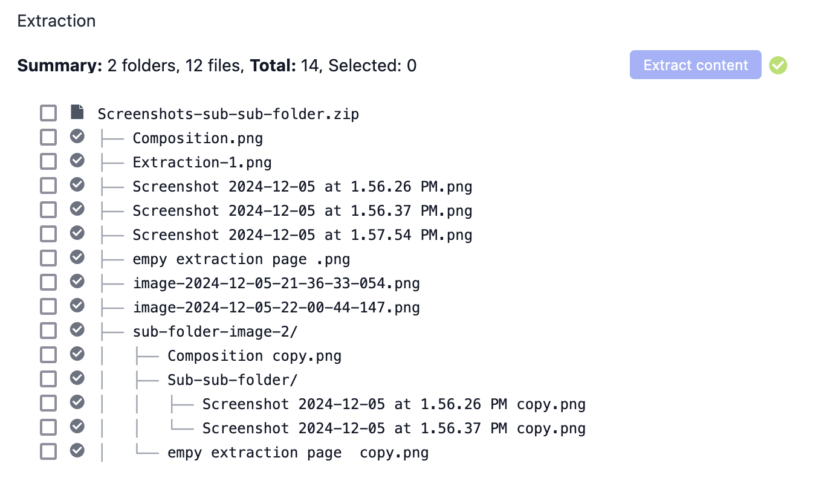The image size is (816, 504).
Task: Check the box beside image-2024-12-05-21-36-33-054.png
Action: click(x=48, y=282)
